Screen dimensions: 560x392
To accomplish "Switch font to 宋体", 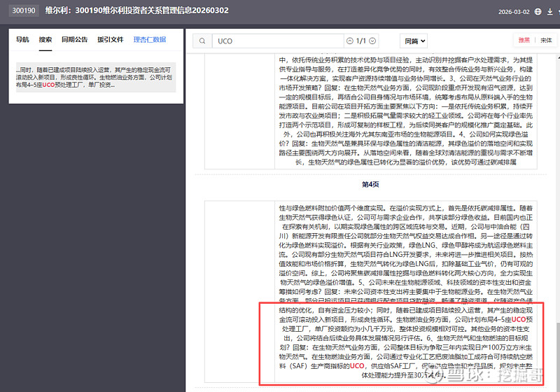I will click(546, 40).
